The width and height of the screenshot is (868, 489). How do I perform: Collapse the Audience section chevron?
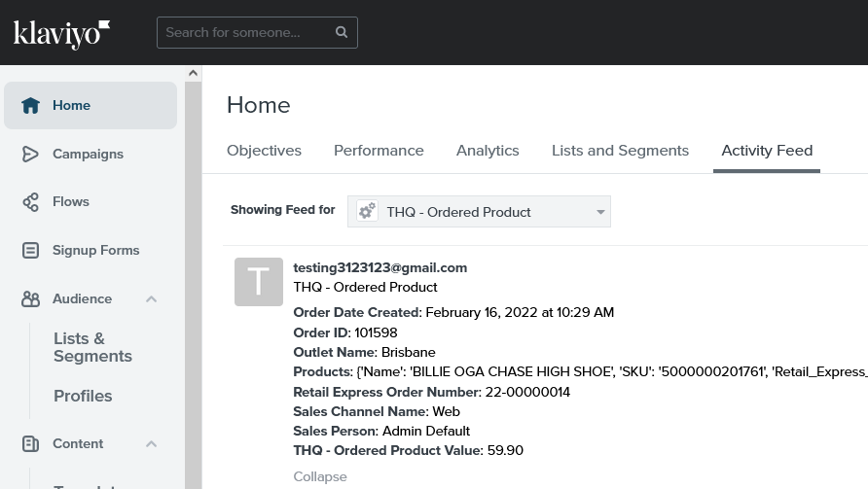pos(151,298)
